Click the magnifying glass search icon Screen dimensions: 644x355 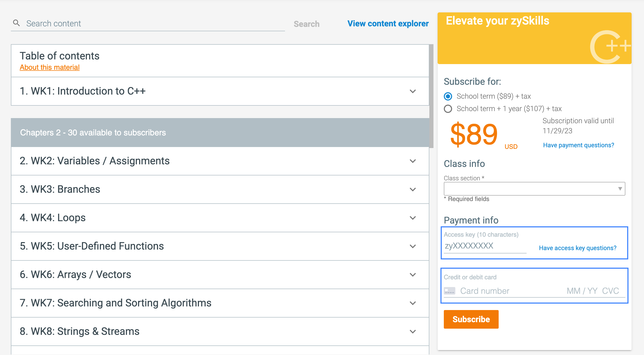tap(16, 23)
